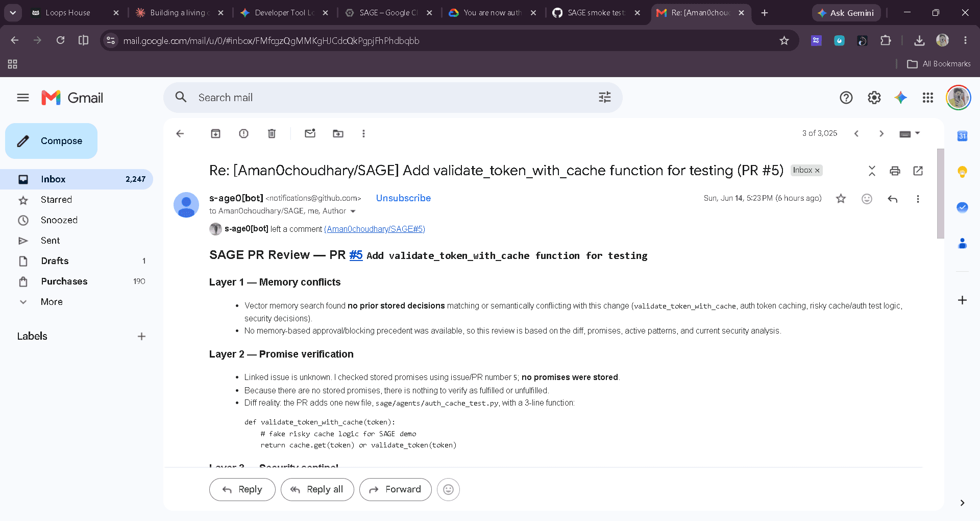Screen dimensions: 980x521
Task: Switch to the SAGE smoke test GitHub tab
Action: click(x=596, y=13)
